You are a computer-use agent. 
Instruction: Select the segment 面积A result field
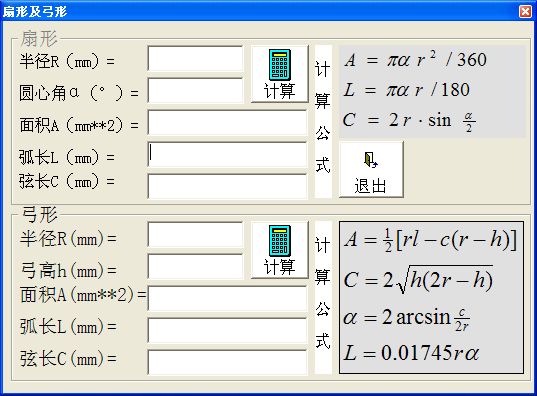coord(227,298)
